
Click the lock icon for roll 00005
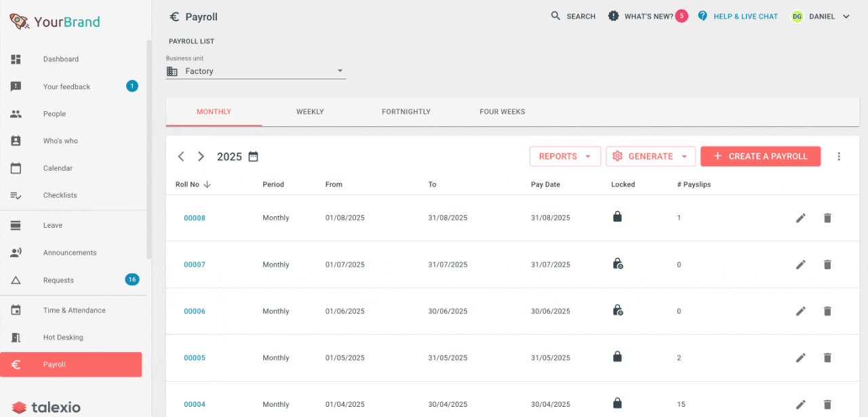coord(617,357)
